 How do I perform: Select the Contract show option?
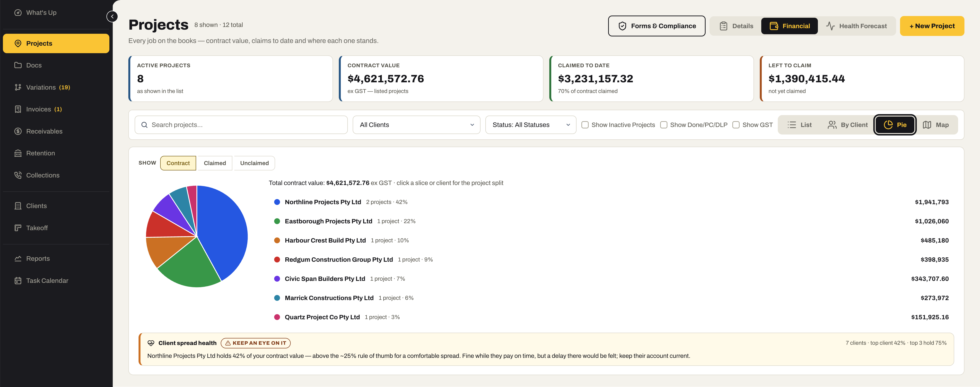[178, 163]
